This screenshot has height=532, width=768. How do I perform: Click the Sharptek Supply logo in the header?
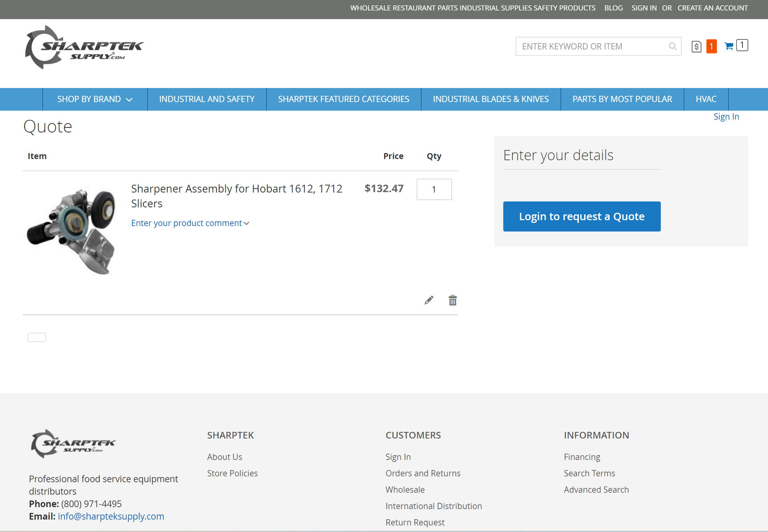pos(84,47)
